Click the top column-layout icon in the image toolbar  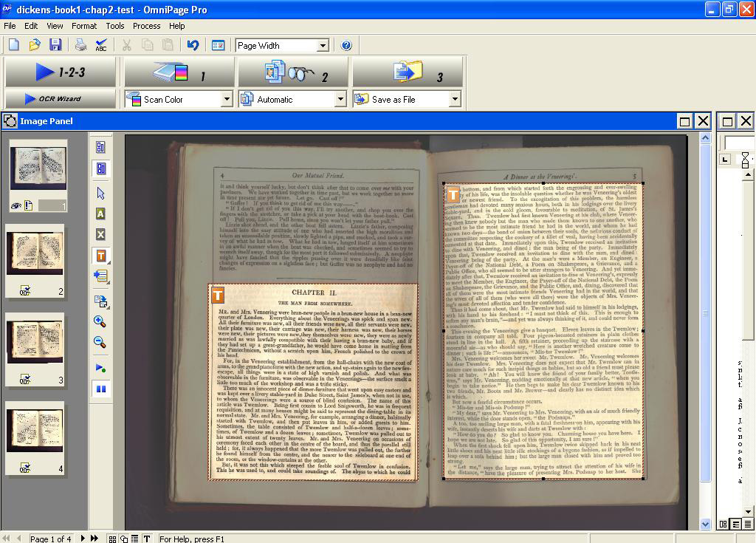coord(100,147)
